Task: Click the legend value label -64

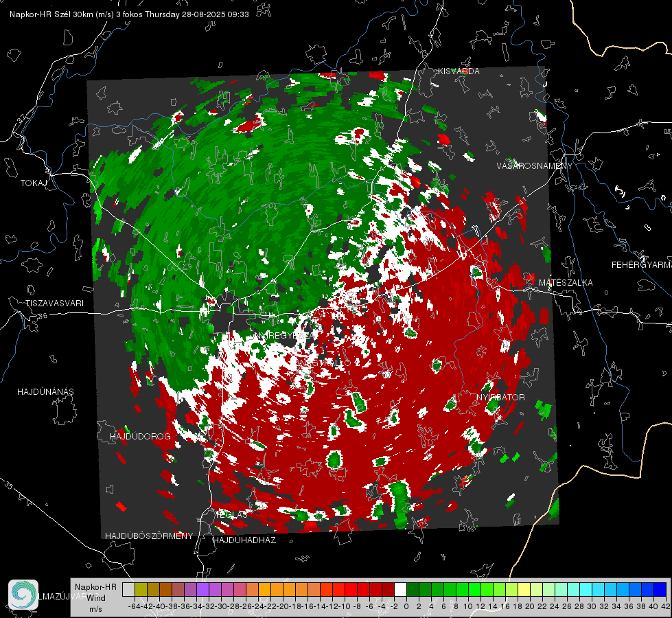Action: [x=135, y=607]
